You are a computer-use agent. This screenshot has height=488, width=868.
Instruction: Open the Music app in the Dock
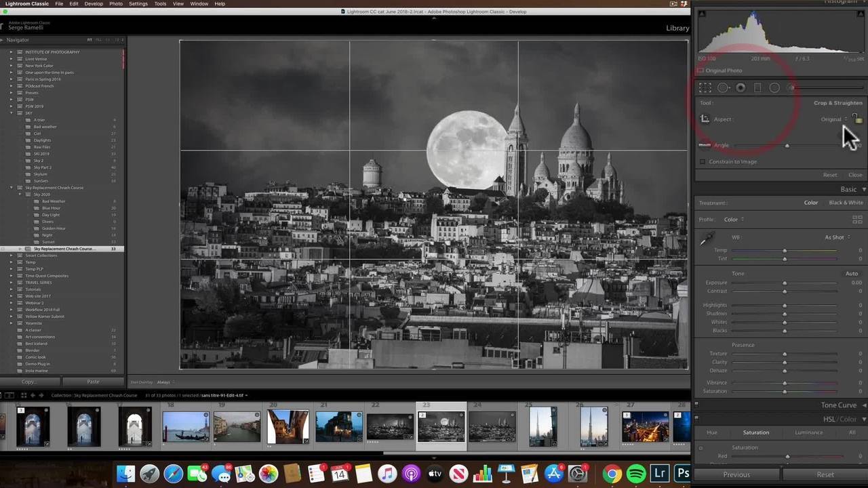[x=387, y=474]
